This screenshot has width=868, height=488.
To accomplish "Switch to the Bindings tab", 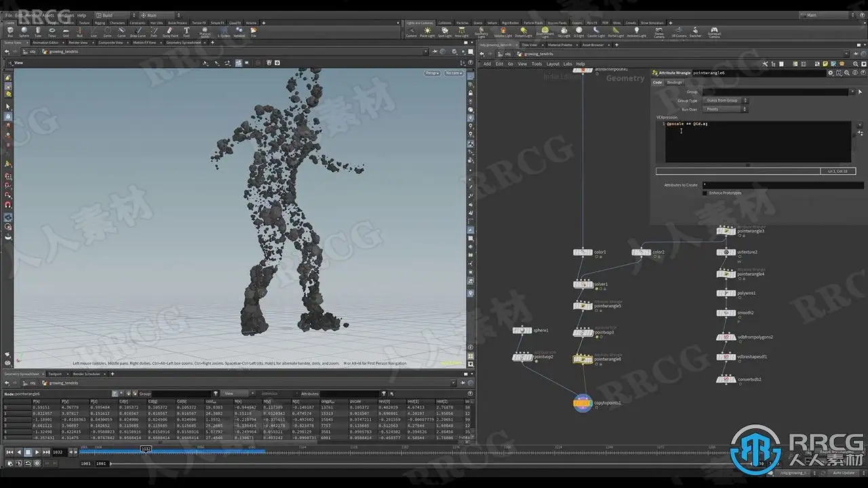I will 675,83.
